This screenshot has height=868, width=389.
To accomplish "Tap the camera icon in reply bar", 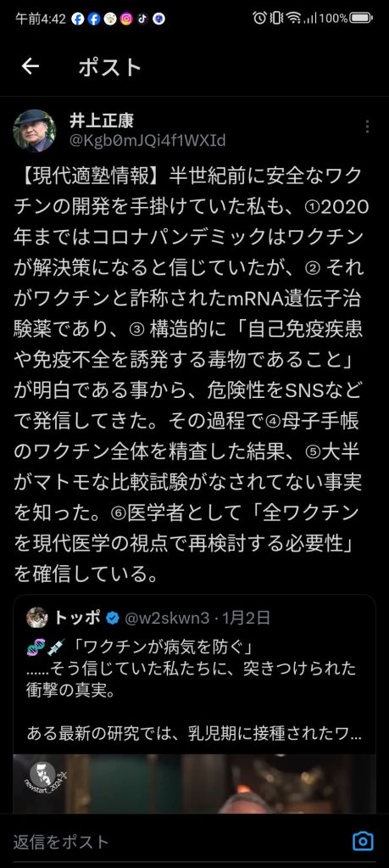I will (363, 842).
